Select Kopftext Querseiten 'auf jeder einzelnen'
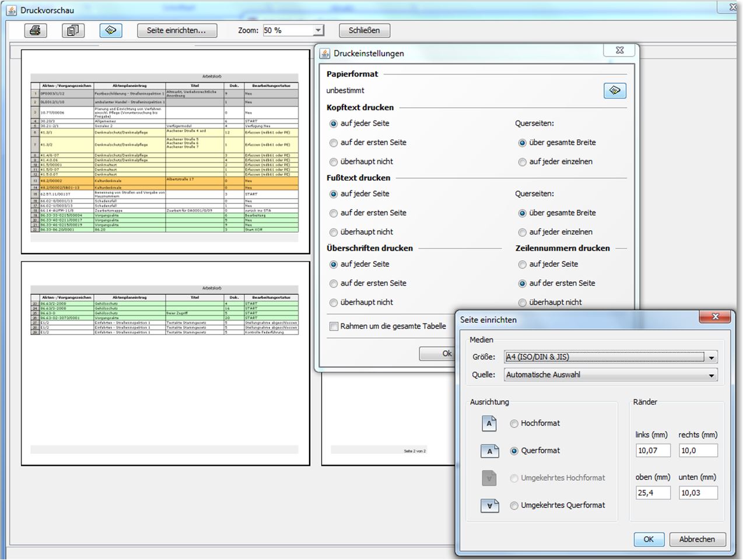743x560 pixels. [523, 162]
